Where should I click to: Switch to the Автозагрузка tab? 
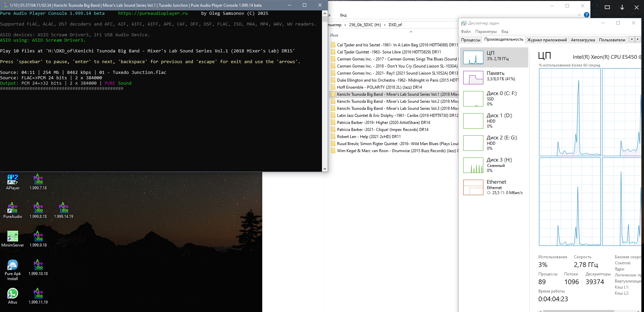(x=583, y=40)
